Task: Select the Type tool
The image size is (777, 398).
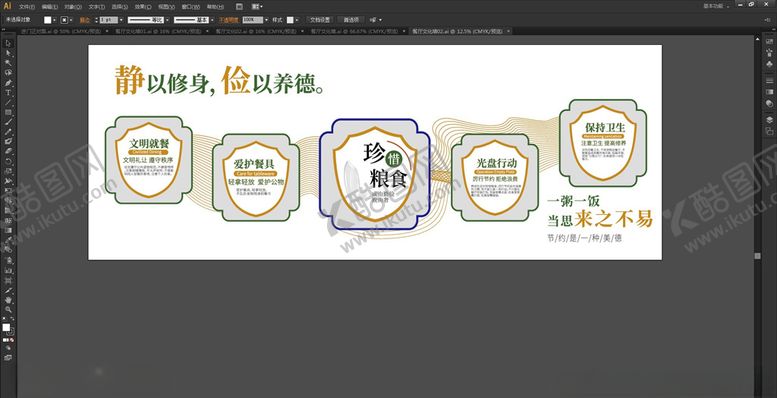Action: click(x=8, y=93)
